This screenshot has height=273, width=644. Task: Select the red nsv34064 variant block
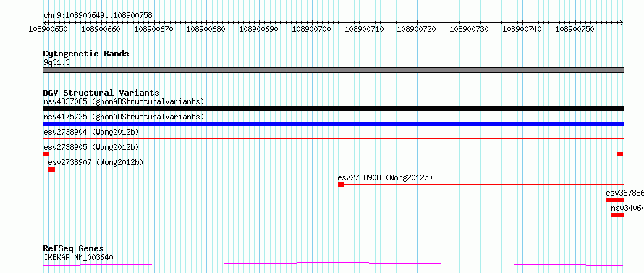click(x=617, y=215)
